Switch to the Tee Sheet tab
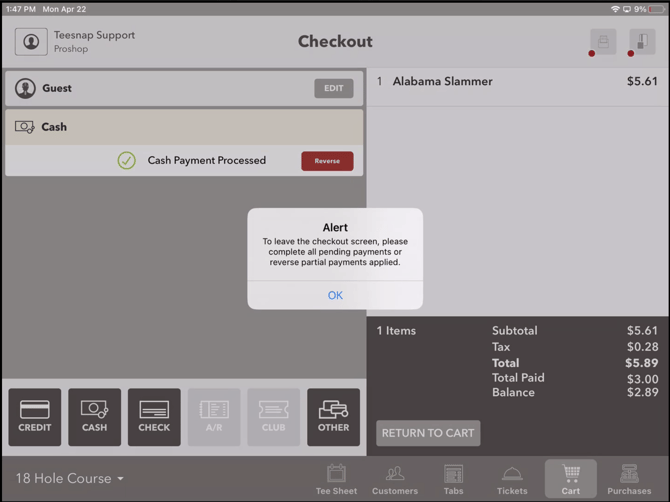The width and height of the screenshot is (670, 502). coord(336,479)
